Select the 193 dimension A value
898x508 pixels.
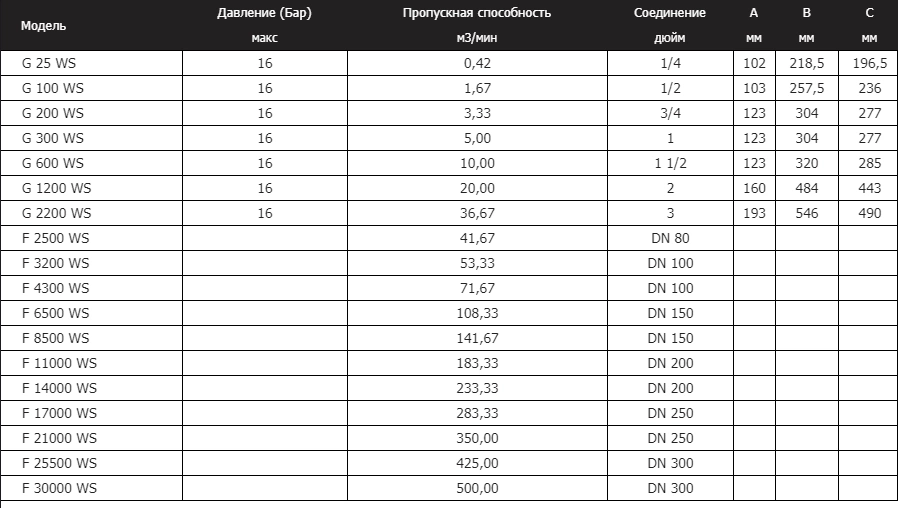(x=754, y=213)
